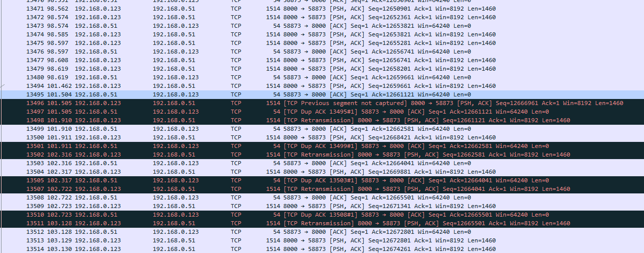Viewport: 644px width, 253px height.
Task: Click packet 13513 with Seq=12672801
Action: (x=324, y=240)
